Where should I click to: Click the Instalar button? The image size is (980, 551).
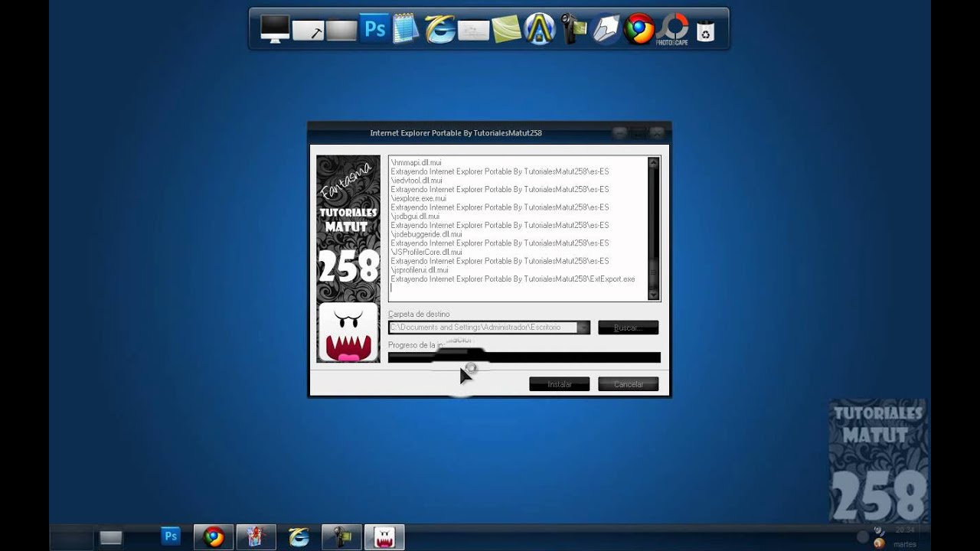tap(560, 384)
